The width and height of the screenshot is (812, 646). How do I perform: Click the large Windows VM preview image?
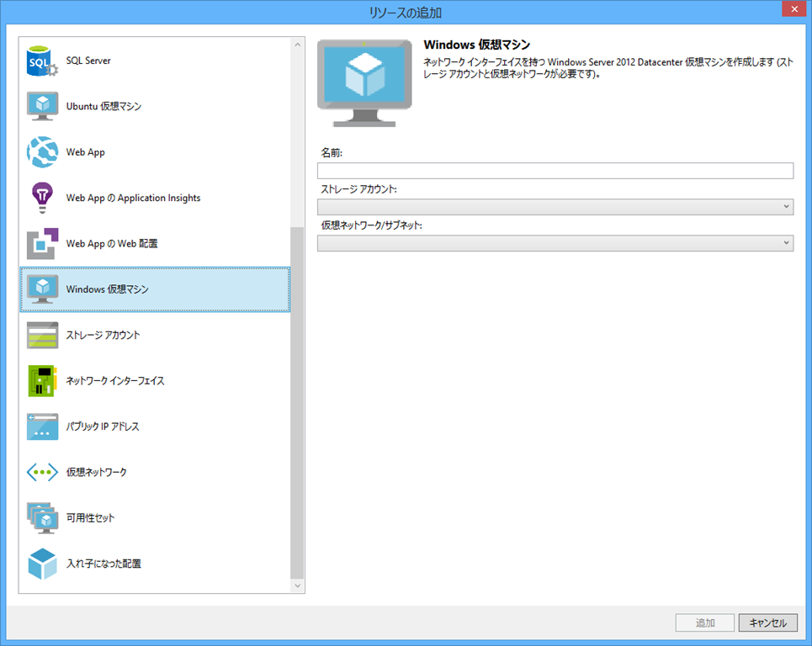tap(364, 82)
